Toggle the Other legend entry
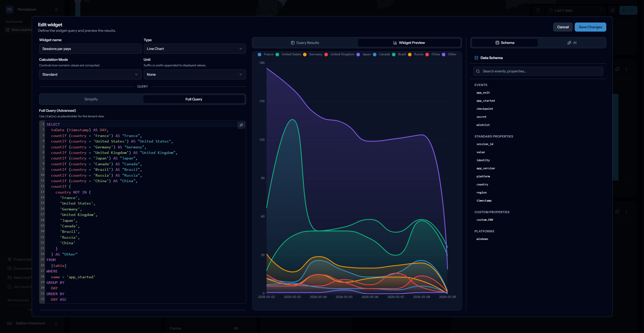 (449, 54)
